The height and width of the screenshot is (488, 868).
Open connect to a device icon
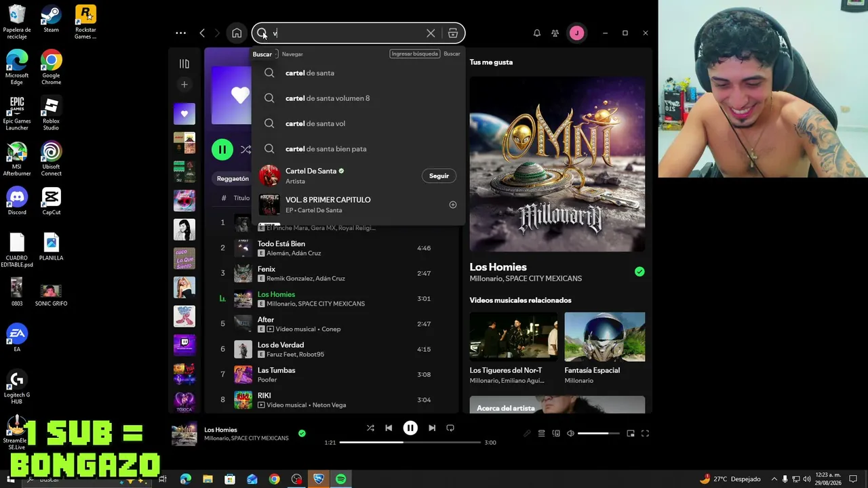point(556,433)
